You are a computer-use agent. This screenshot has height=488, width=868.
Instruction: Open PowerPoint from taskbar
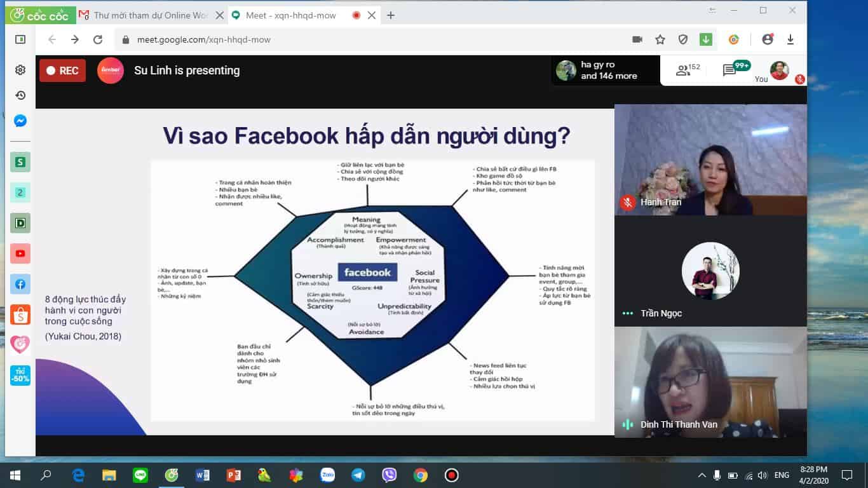[234, 475]
